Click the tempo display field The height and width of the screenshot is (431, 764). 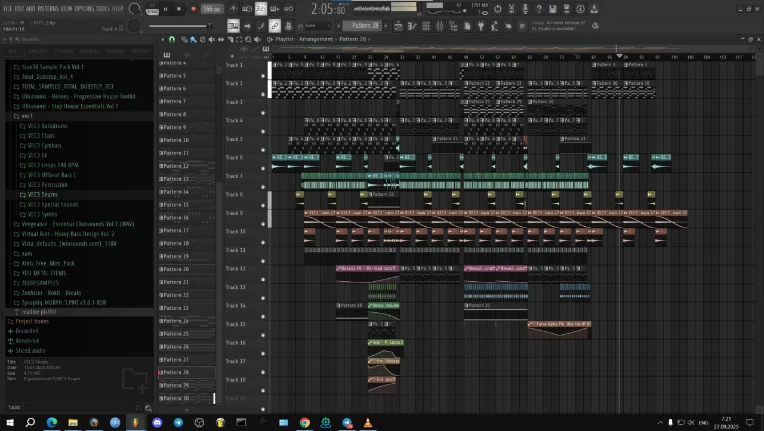click(211, 8)
